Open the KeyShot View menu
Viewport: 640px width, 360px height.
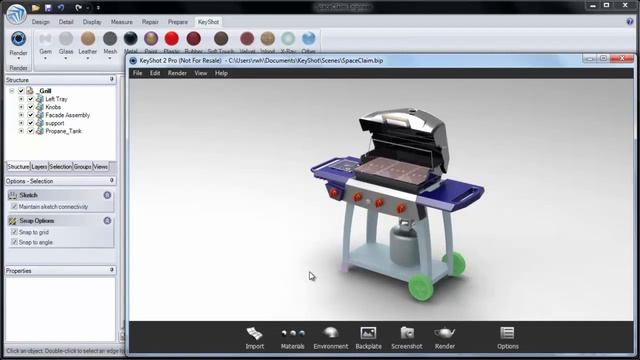pos(200,73)
